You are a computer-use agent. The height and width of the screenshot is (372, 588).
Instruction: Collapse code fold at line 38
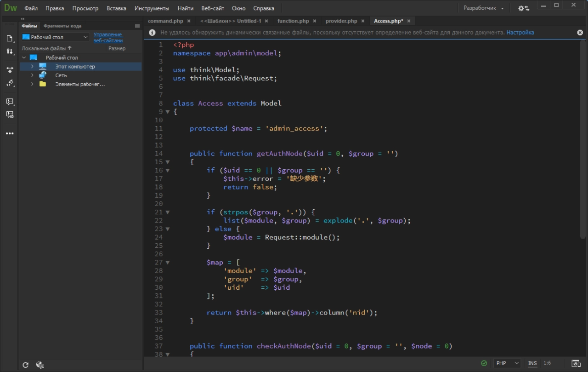coord(168,354)
